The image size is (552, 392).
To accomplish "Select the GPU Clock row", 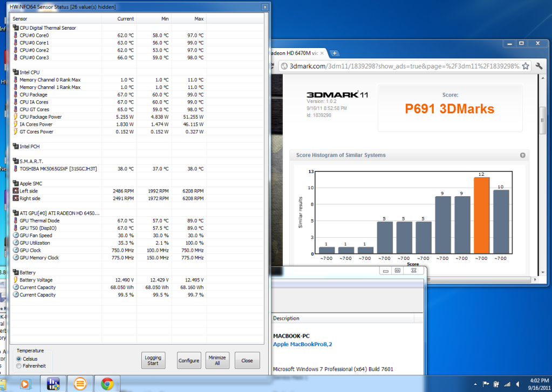I will point(137,250).
